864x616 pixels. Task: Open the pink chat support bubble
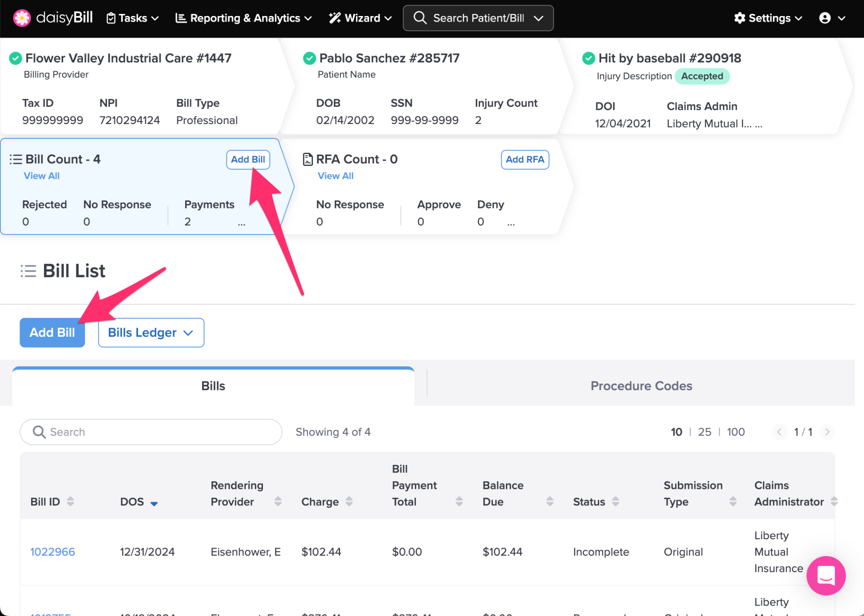coord(826,575)
